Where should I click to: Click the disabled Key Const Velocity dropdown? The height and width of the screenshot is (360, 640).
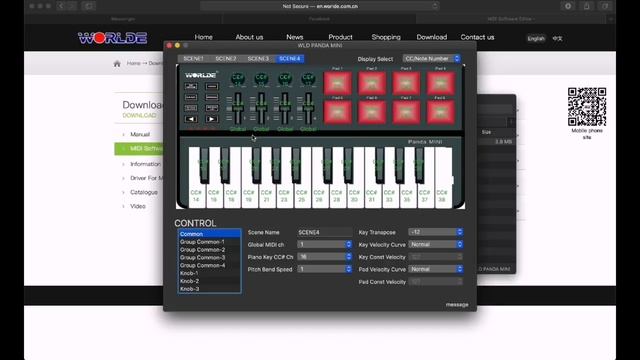[x=436, y=257]
